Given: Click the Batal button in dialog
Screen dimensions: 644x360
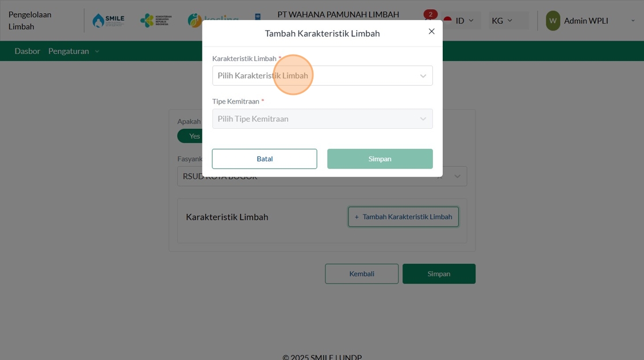Looking at the screenshot, I should [x=264, y=159].
